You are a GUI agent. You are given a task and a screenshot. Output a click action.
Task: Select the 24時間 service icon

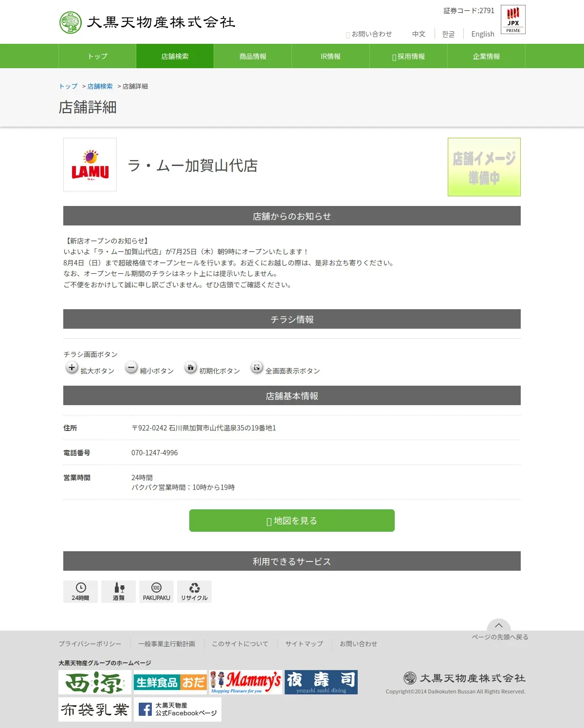(x=80, y=592)
